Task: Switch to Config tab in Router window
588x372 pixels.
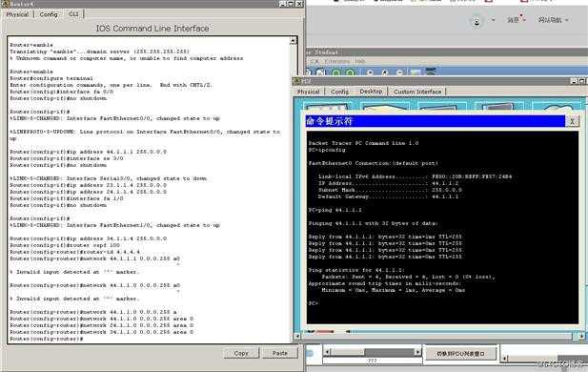Action: pos(49,14)
